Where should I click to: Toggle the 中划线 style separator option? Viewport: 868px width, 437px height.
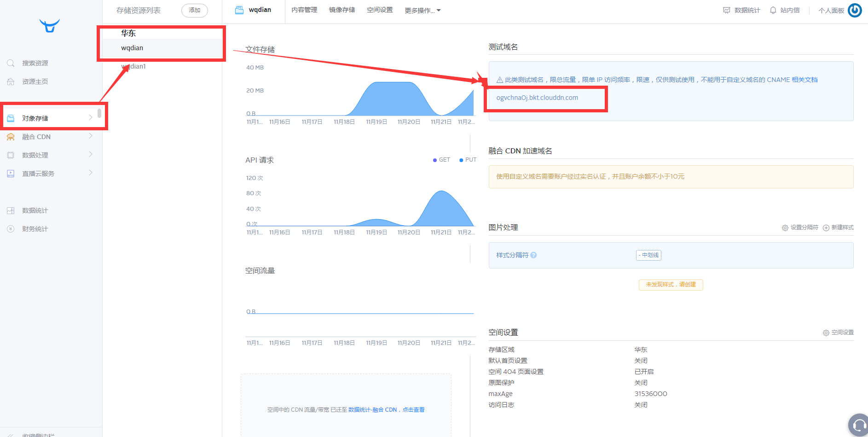coord(648,255)
